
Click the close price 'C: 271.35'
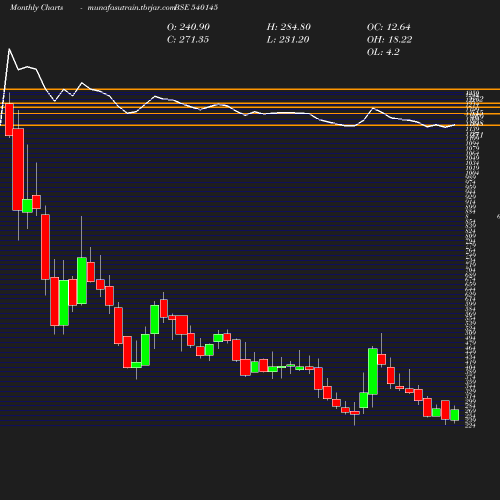point(188,40)
